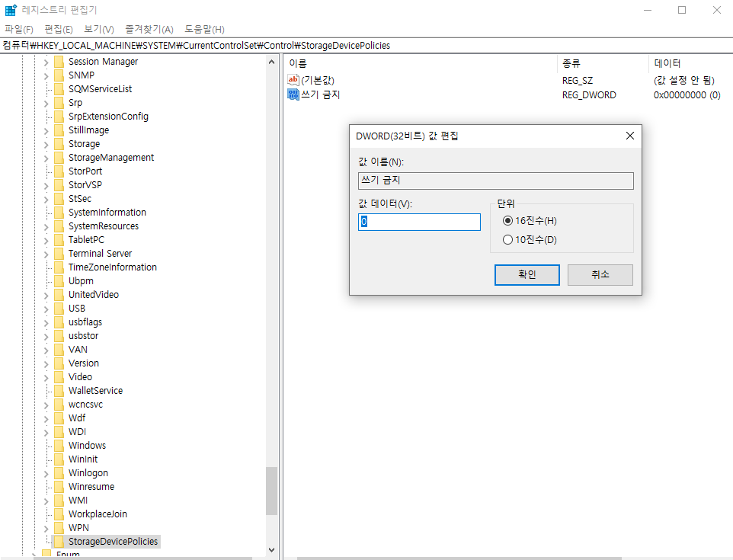Open the 편집(E) menu
This screenshot has width=733, height=560.
(x=59, y=30)
